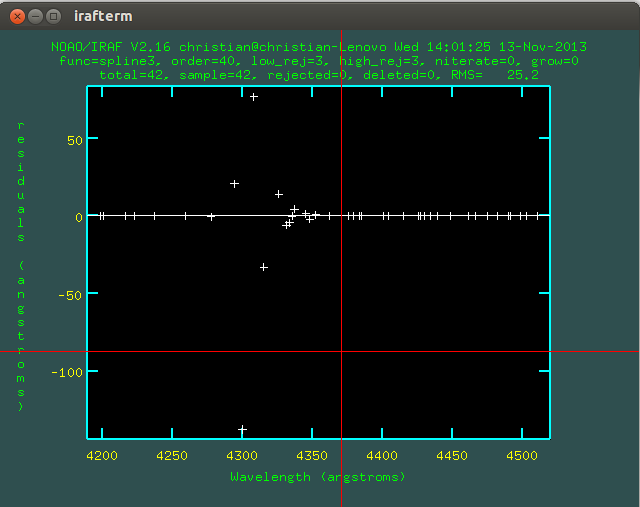640x507 pixels.
Task: Pick the outlier point near residual -33
Action: coord(264,267)
